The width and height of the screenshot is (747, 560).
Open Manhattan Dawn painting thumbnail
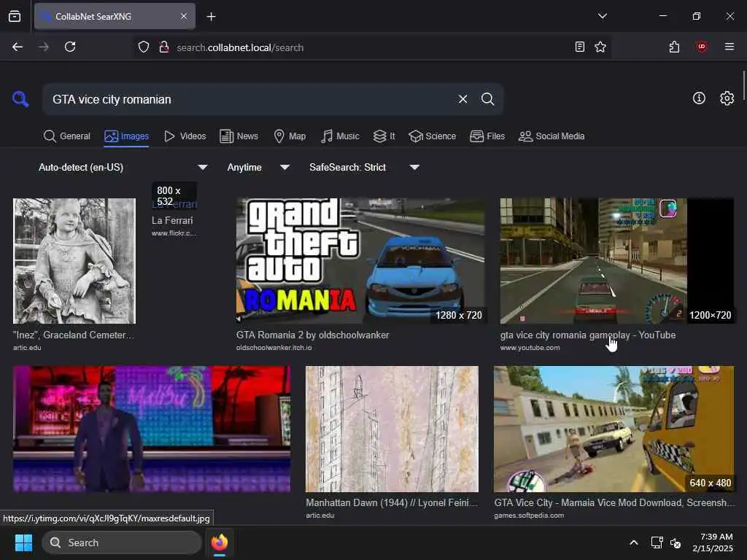[392, 429]
